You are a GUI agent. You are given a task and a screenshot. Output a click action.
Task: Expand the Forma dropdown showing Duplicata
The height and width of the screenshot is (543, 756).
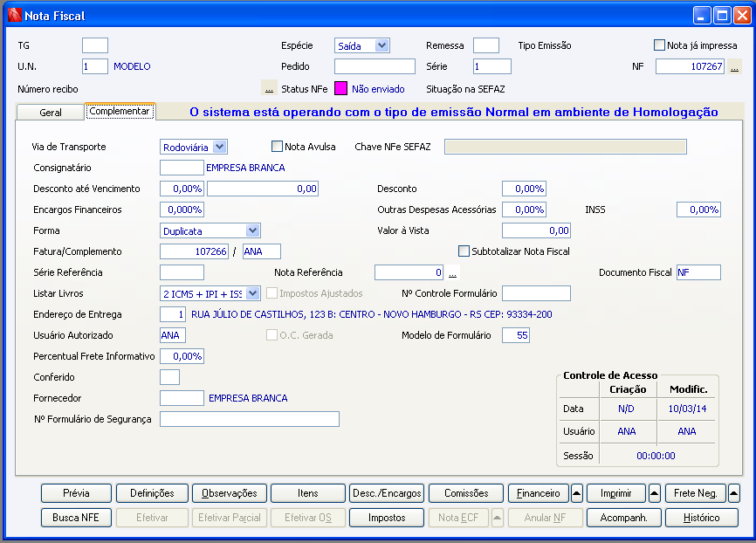252,230
